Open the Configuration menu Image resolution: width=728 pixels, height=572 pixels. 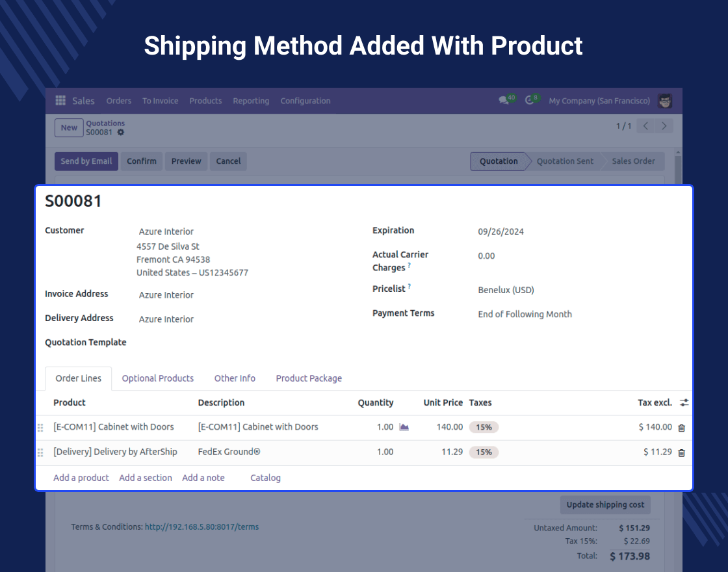(x=305, y=101)
